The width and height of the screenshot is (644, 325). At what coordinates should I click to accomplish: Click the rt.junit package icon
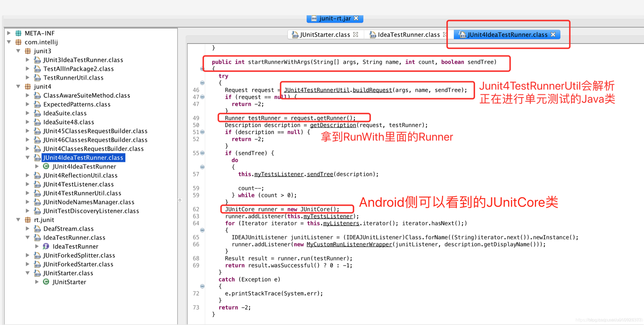(28, 220)
